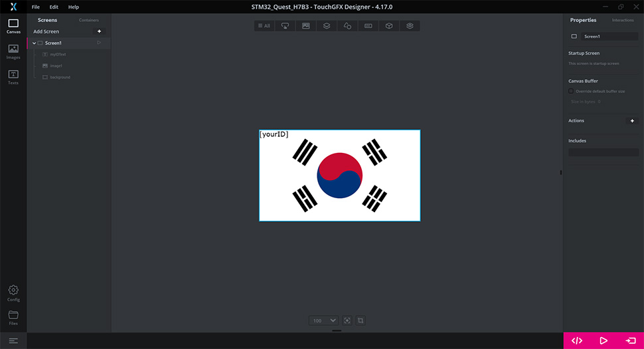Viewport: 644px width, 349px height.
Task: Click the crop canvas view icon
Action: (x=361, y=320)
